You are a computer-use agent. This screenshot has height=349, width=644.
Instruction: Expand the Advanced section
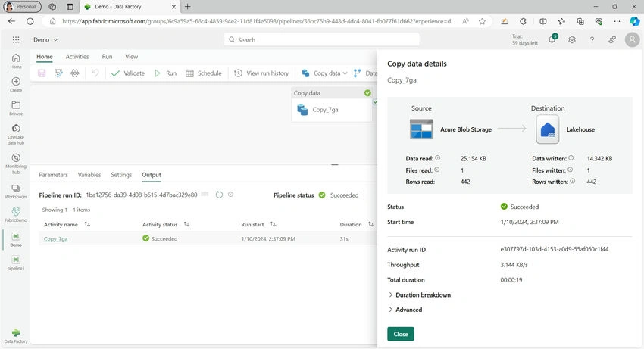(x=405, y=310)
